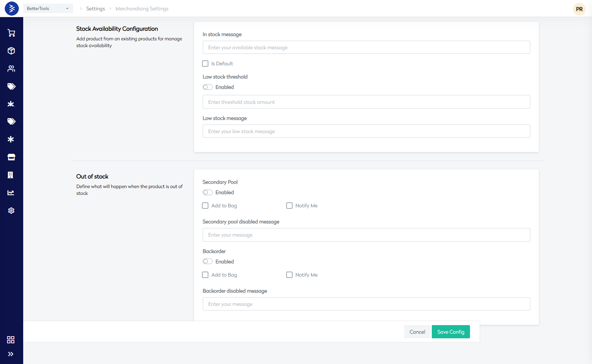The image size is (592, 364).
Task: Open the apps grid icon in sidebar
Action: point(11,339)
